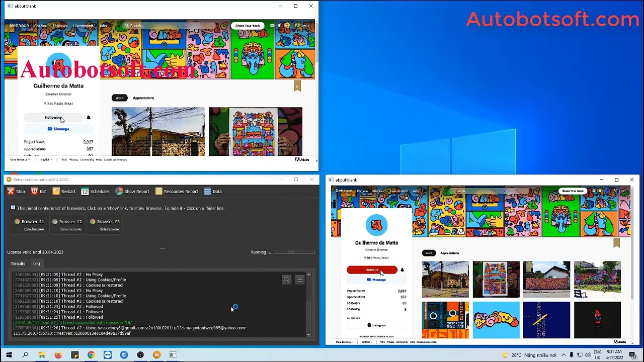Show Browser #2 via its show link
Screen dimensions: 644x362
pyautogui.click(x=70, y=229)
